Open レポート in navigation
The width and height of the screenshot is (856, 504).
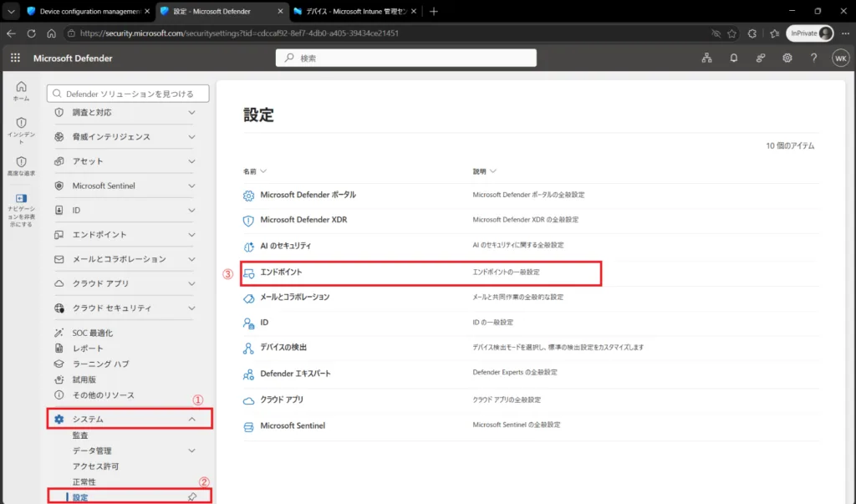point(87,349)
